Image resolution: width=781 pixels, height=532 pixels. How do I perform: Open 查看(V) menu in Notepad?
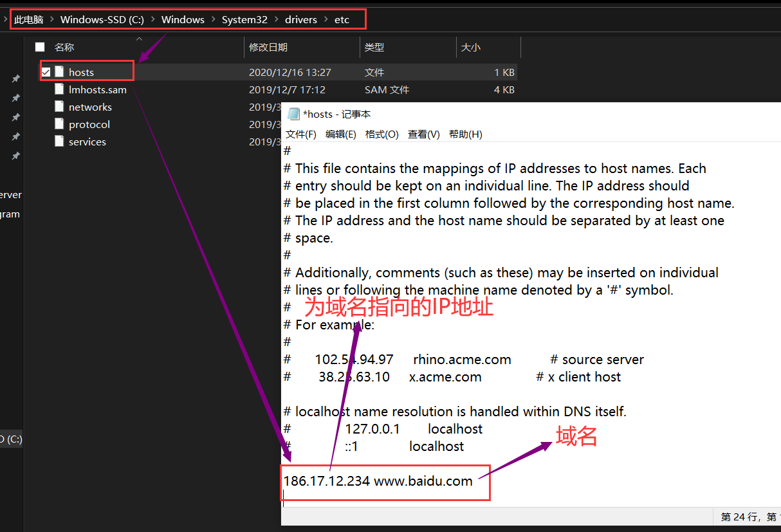coord(424,134)
